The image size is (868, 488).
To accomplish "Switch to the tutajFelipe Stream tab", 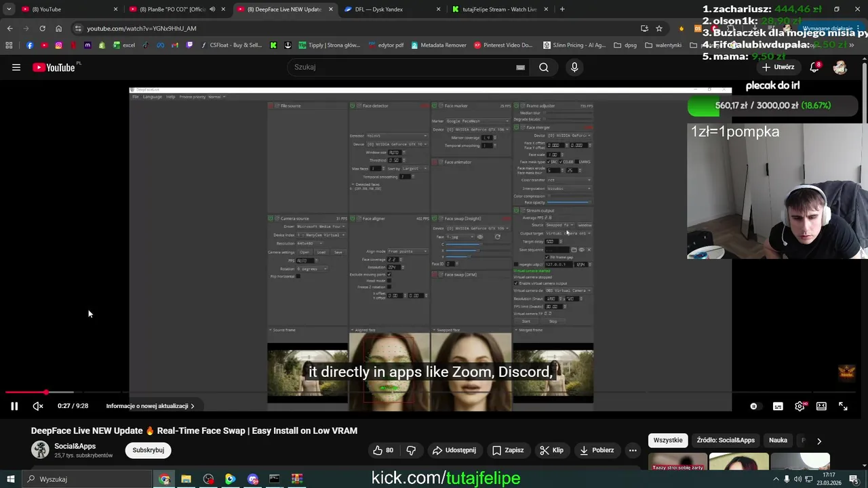I will coord(498,9).
